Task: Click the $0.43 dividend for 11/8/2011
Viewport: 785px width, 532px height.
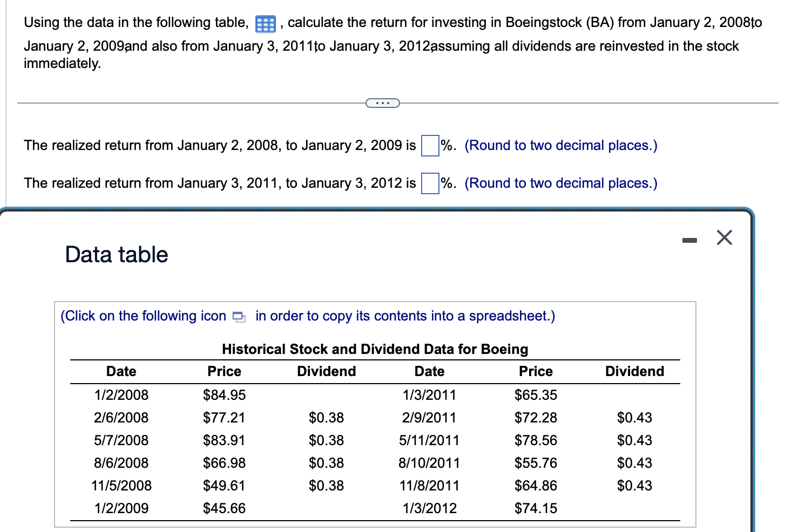Action: coord(634,485)
